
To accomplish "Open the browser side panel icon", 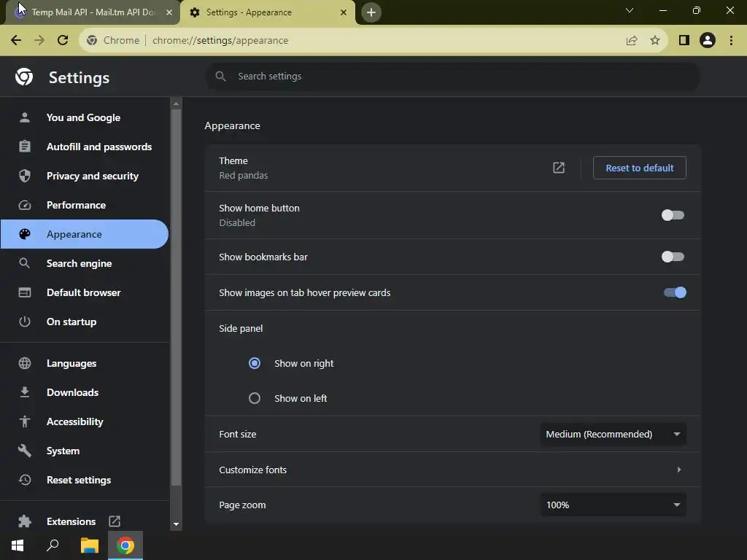I will 684,41.
